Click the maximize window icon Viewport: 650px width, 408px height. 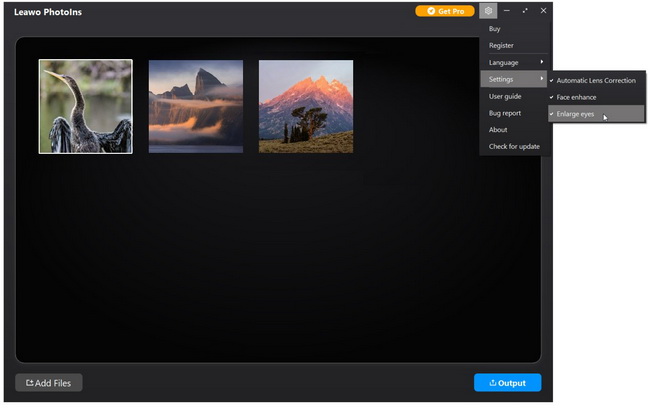click(525, 11)
